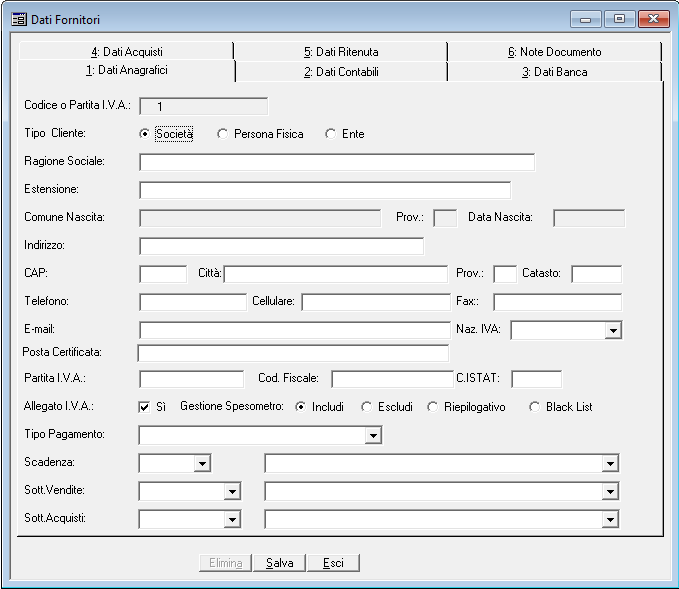Open the Naz. IVA dropdown
Image resolution: width=679 pixels, height=589 pixels.
coord(613,330)
